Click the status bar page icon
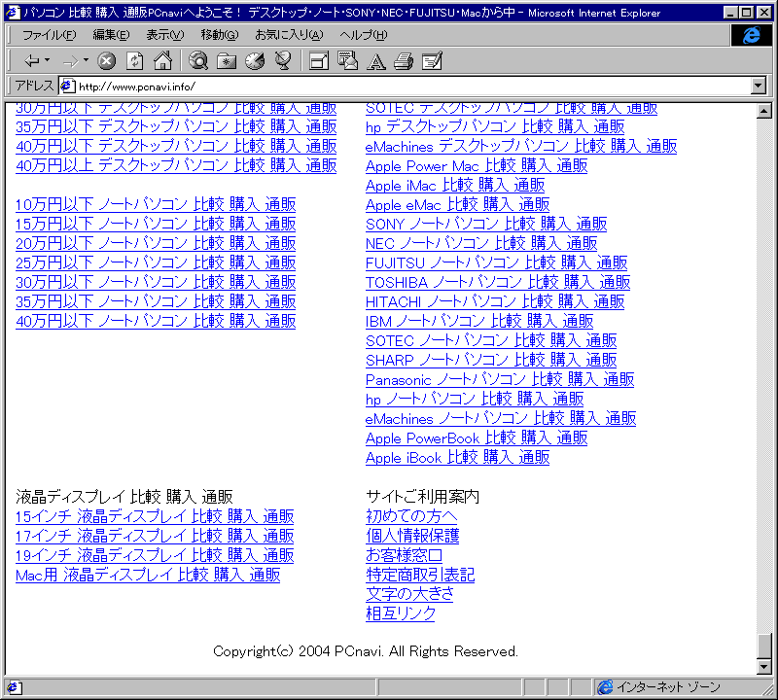Image resolution: width=778 pixels, height=700 pixels. pyautogui.click(x=13, y=687)
